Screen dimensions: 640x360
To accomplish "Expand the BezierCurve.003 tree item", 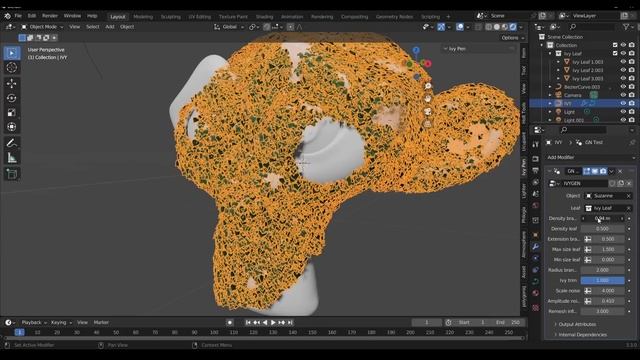I will point(550,87).
